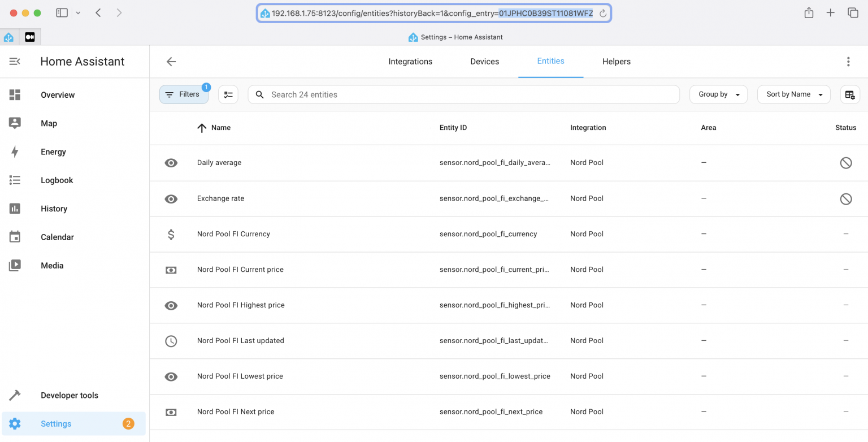The height and width of the screenshot is (442, 868).
Task: Click the entities search field
Action: tap(463, 94)
